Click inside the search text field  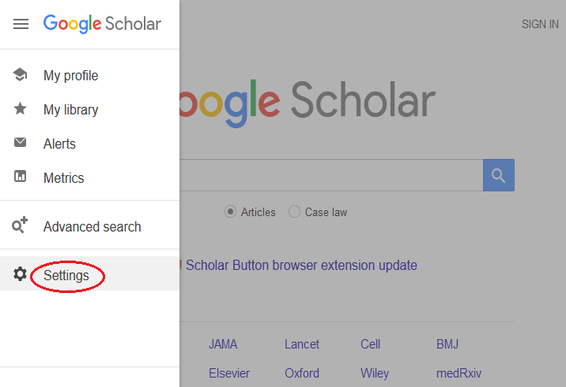(331, 175)
